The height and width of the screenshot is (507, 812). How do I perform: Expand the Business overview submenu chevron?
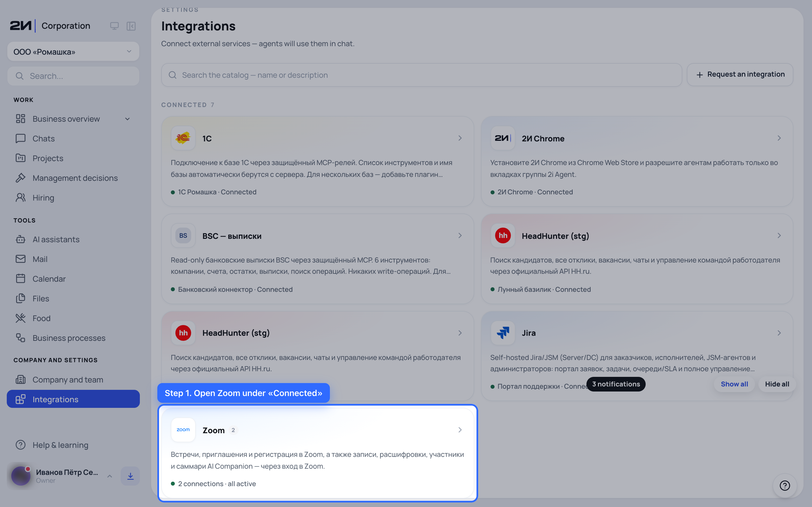click(x=127, y=119)
